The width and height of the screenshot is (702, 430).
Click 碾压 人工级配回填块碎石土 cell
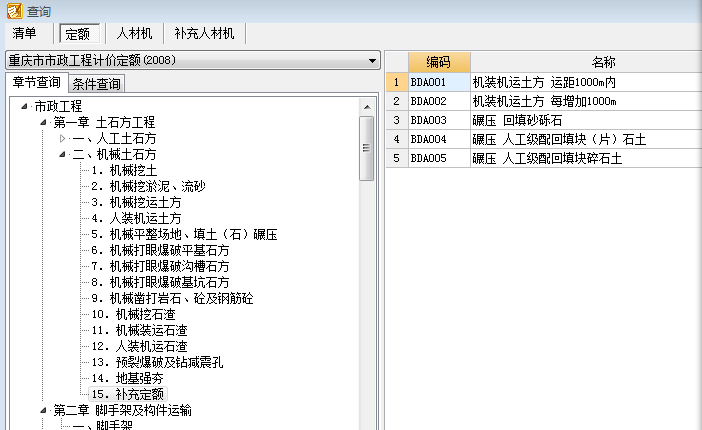(x=586, y=158)
